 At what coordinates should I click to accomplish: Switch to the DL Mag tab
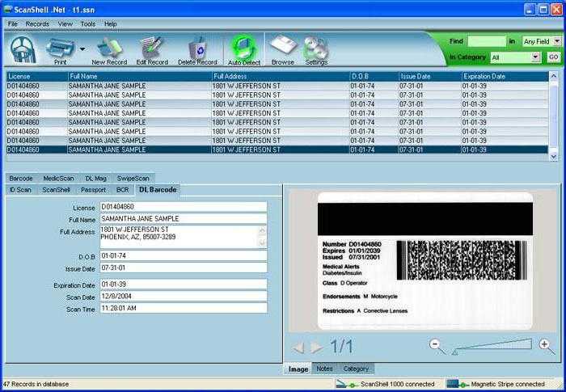tap(95, 179)
